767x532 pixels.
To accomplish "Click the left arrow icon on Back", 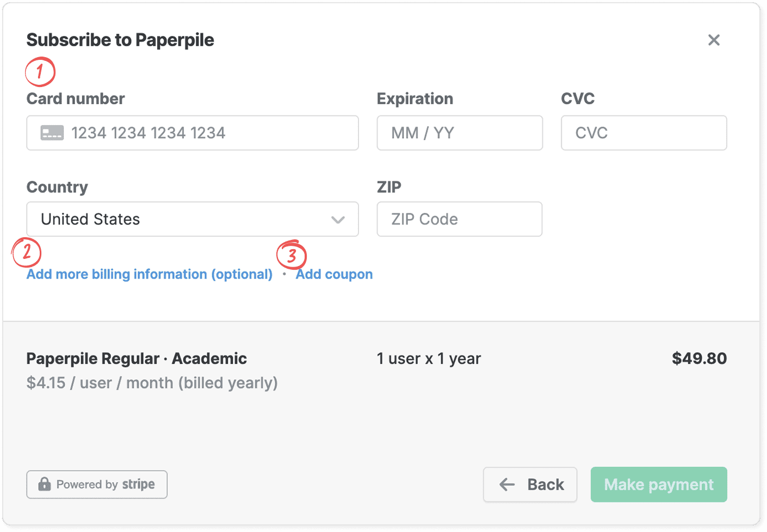I will (507, 484).
